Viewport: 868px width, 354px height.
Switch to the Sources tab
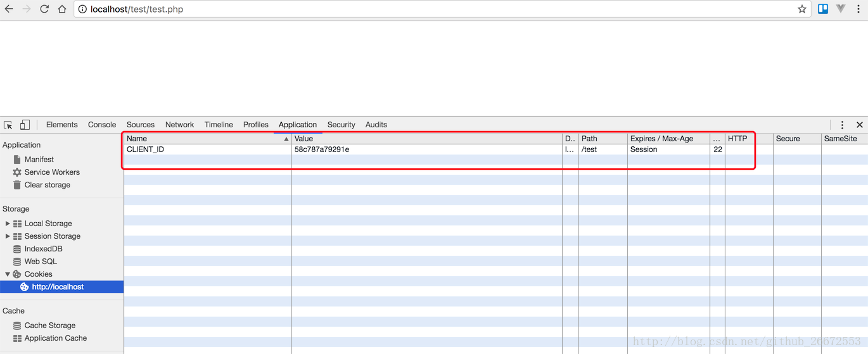141,125
